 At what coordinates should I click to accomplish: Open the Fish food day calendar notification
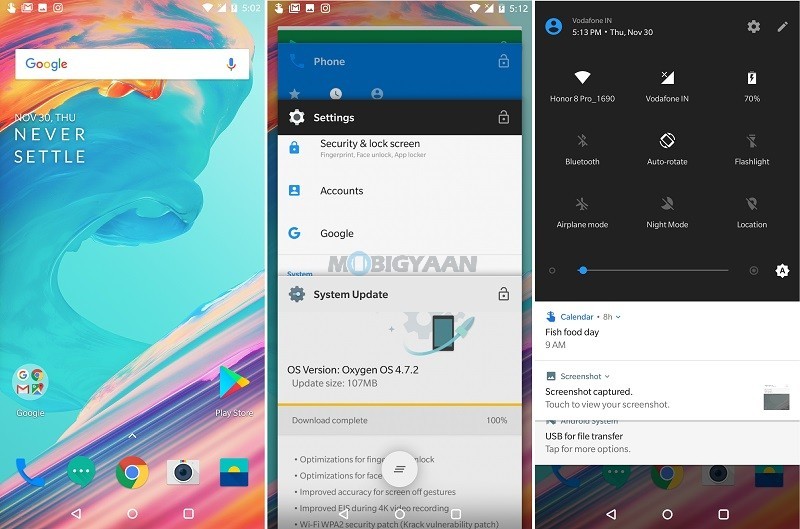point(667,331)
